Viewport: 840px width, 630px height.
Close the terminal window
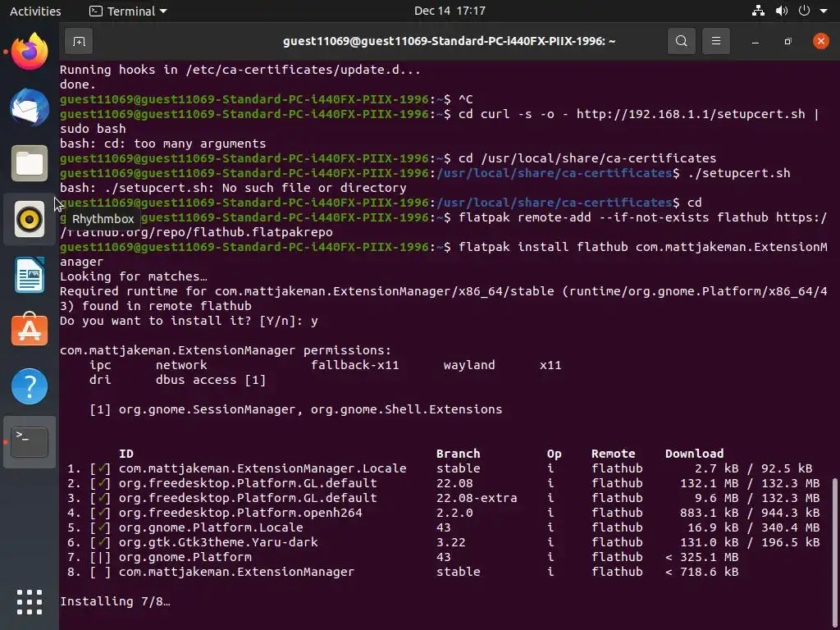coord(820,41)
